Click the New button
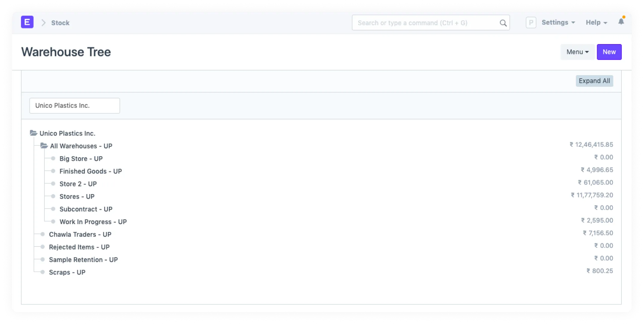Screen dimensions: 644x324 pyautogui.click(x=609, y=52)
